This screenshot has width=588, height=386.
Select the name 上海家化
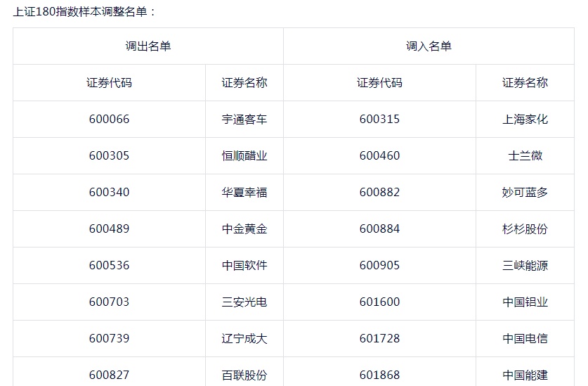tap(525, 119)
